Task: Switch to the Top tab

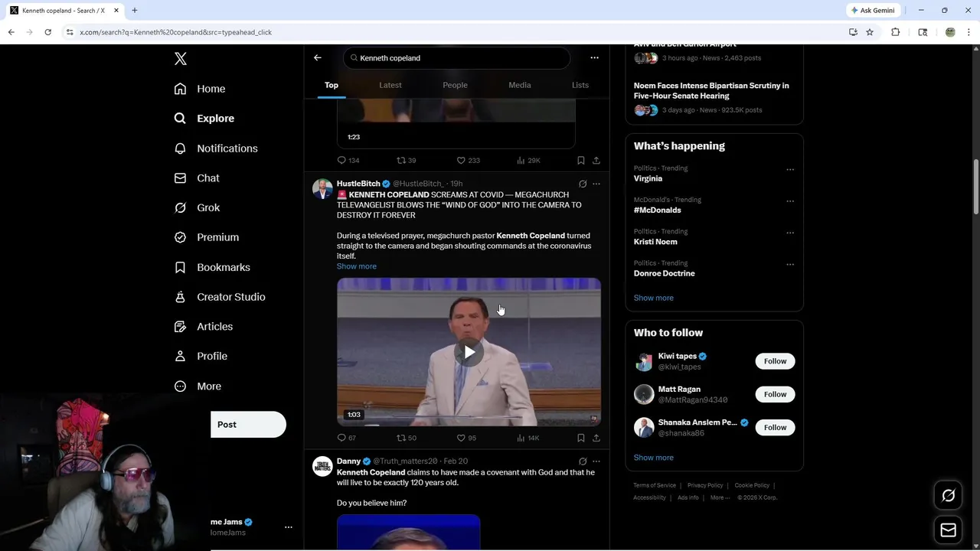Action: (332, 85)
